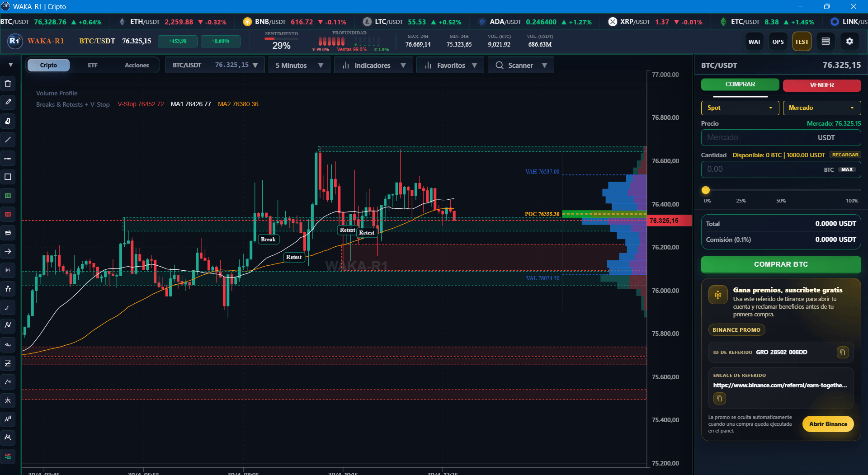This screenshot has height=475, width=868.
Task: Switch to the ETF tab
Action: (92, 65)
